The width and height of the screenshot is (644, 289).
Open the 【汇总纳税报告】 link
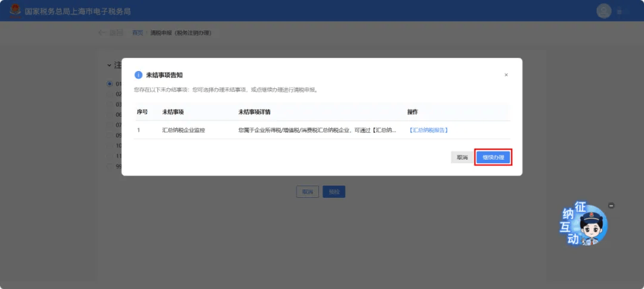pyautogui.click(x=428, y=130)
